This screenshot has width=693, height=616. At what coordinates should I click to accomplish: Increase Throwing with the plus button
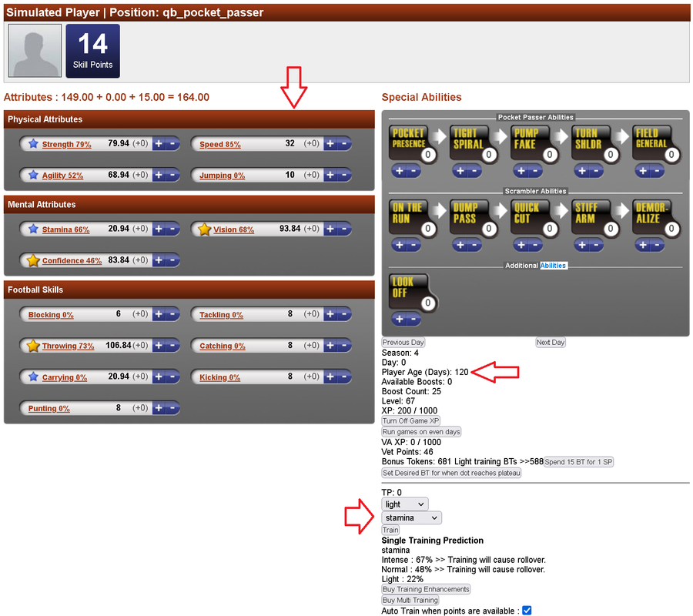tap(159, 346)
